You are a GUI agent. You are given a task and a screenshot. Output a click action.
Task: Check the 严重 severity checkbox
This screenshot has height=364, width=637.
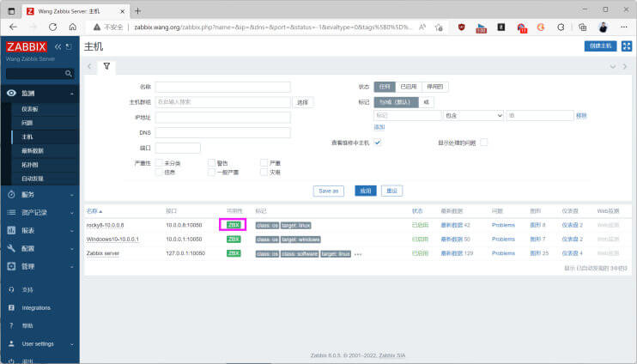(x=264, y=162)
